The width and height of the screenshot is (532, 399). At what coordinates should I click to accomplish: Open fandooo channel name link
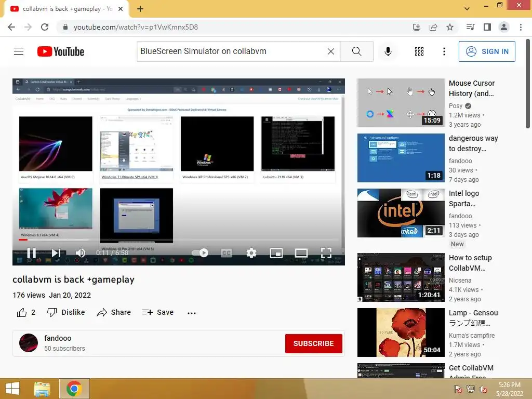pos(58,338)
